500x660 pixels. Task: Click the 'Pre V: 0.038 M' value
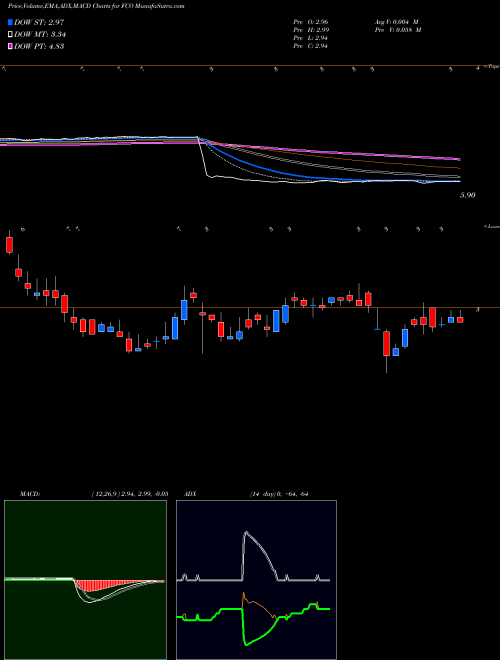pos(398,30)
